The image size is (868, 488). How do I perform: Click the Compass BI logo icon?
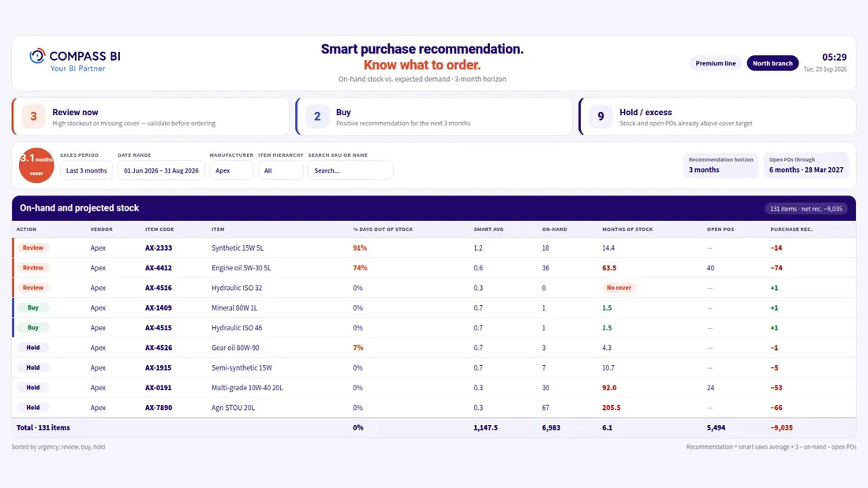(37, 56)
